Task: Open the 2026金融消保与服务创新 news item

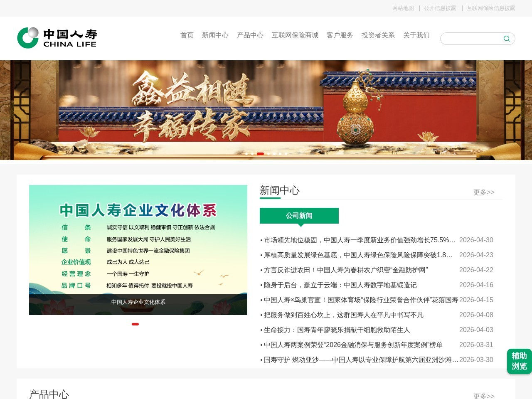Action: click(x=353, y=345)
